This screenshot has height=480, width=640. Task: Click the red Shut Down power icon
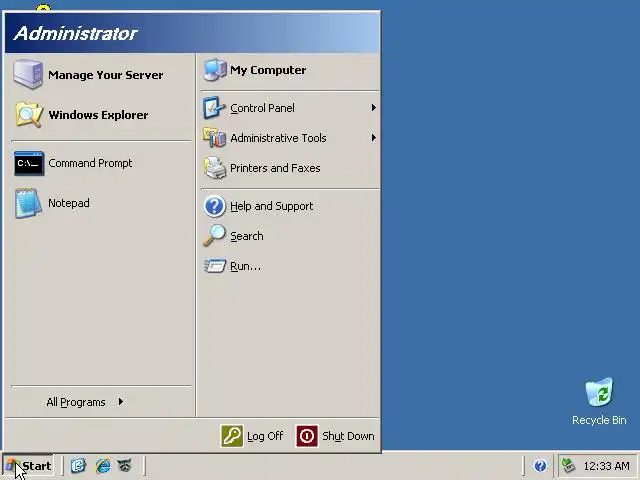(x=307, y=436)
